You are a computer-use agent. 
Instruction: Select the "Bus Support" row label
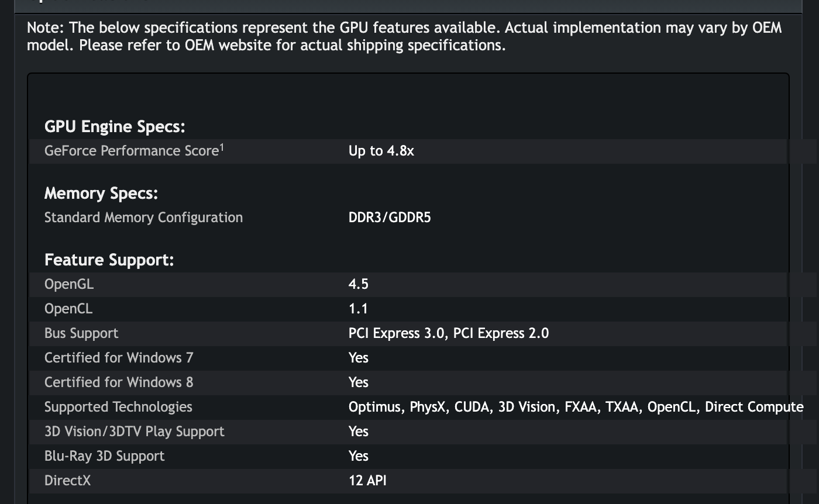[x=81, y=333]
